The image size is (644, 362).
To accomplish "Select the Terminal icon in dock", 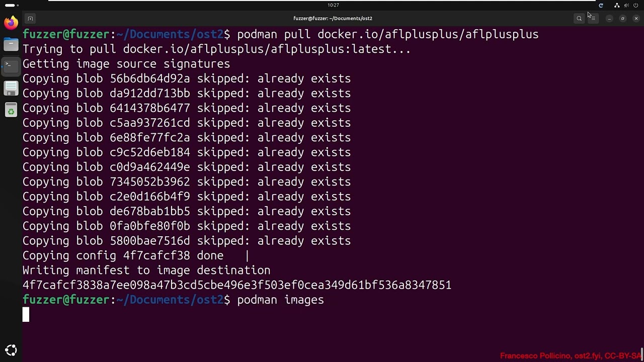I will (x=11, y=65).
